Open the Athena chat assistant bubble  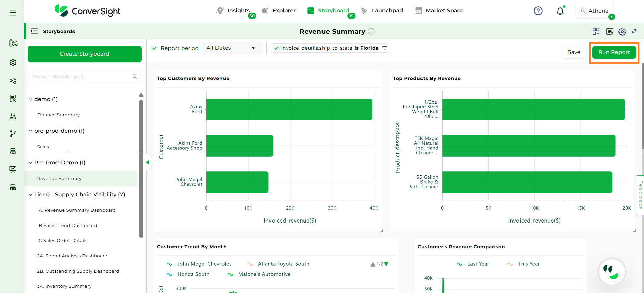point(612,272)
